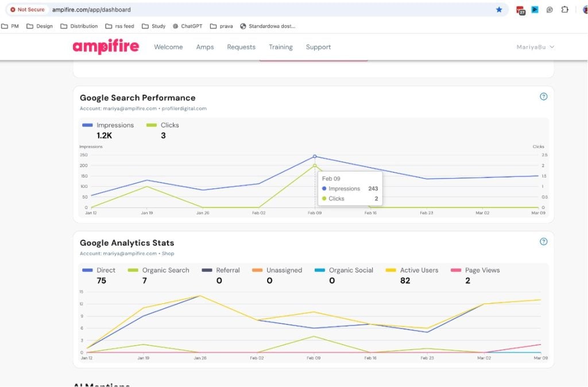Toggle the Page Views series legend
This screenshot has width=588, height=387.
click(x=475, y=270)
